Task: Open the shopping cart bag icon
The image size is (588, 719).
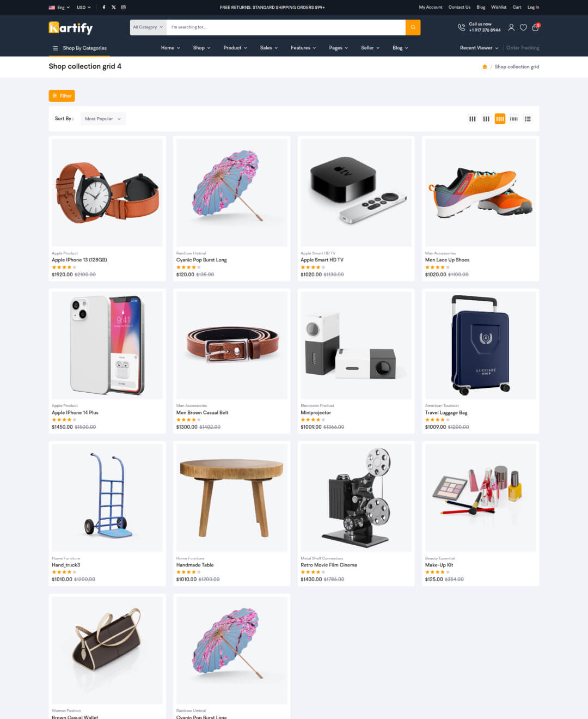Action: point(536,27)
